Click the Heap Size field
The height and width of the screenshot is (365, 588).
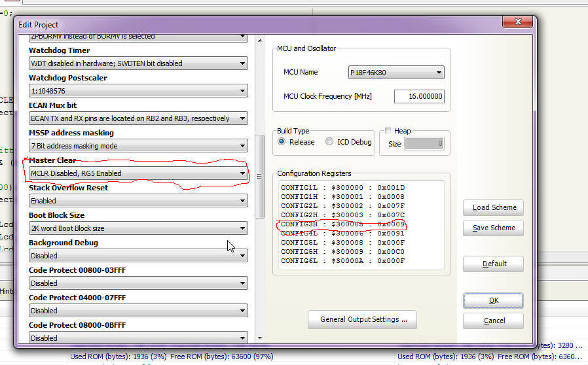[424, 143]
